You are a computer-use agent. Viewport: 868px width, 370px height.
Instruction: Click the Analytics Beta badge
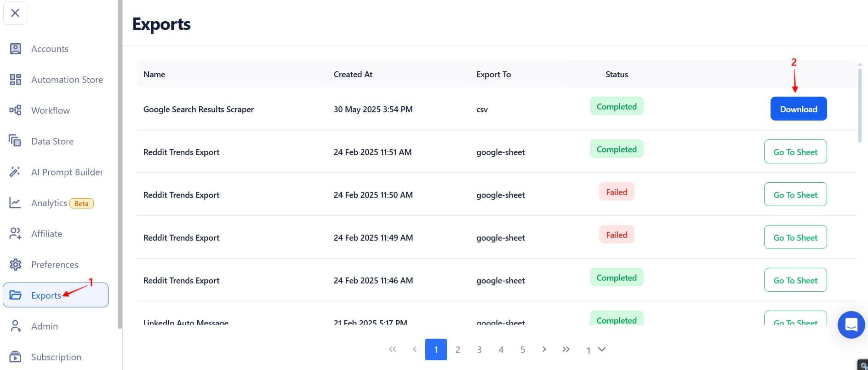[x=81, y=203]
